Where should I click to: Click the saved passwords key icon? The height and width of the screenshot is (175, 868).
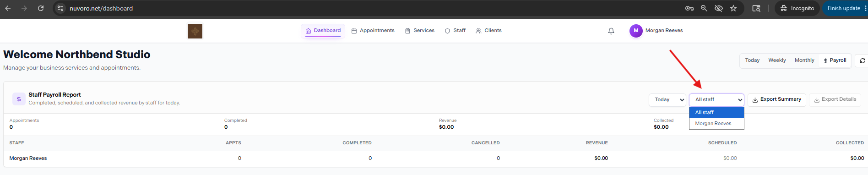coord(689,8)
